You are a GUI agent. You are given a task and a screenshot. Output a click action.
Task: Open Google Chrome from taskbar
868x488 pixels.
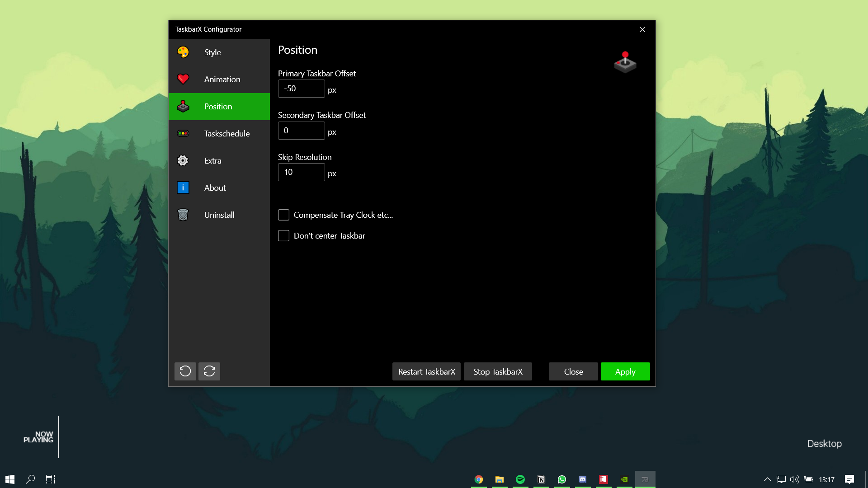(479, 479)
